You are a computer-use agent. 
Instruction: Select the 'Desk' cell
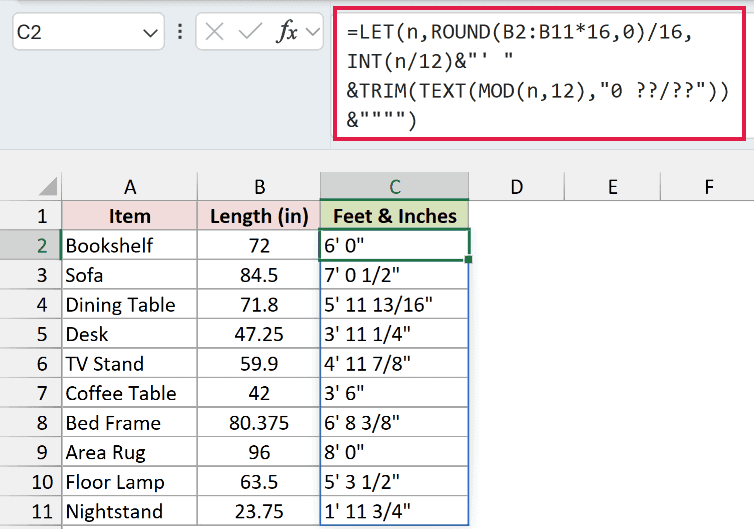tap(129, 334)
